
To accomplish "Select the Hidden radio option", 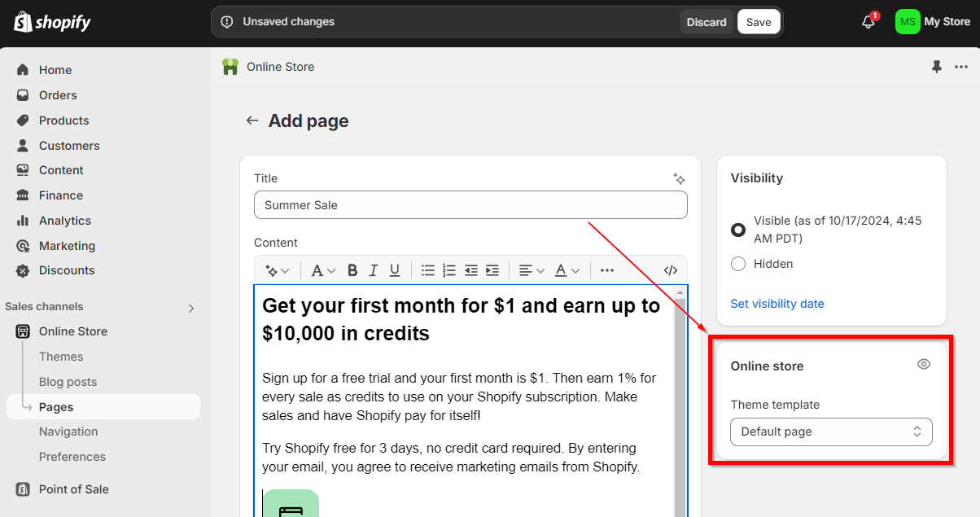I will coord(738,264).
